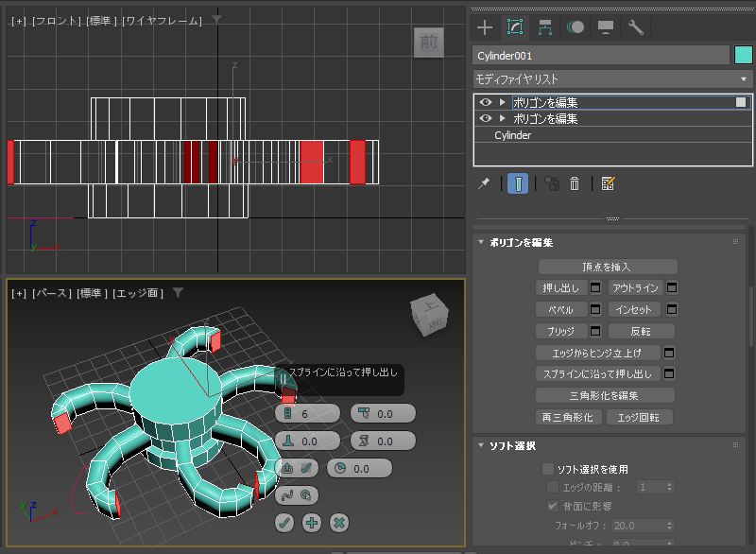Click the インセット button
The width and height of the screenshot is (756, 554).
pyautogui.click(x=635, y=309)
